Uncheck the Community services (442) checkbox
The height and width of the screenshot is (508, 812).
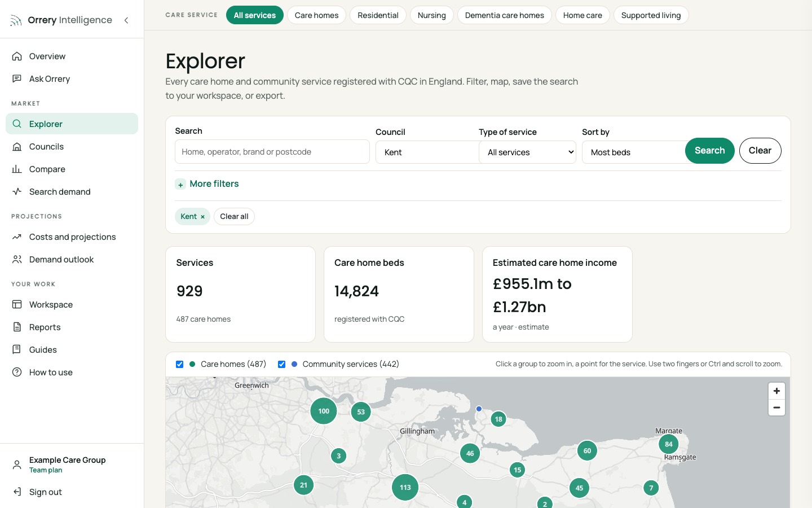tap(281, 365)
